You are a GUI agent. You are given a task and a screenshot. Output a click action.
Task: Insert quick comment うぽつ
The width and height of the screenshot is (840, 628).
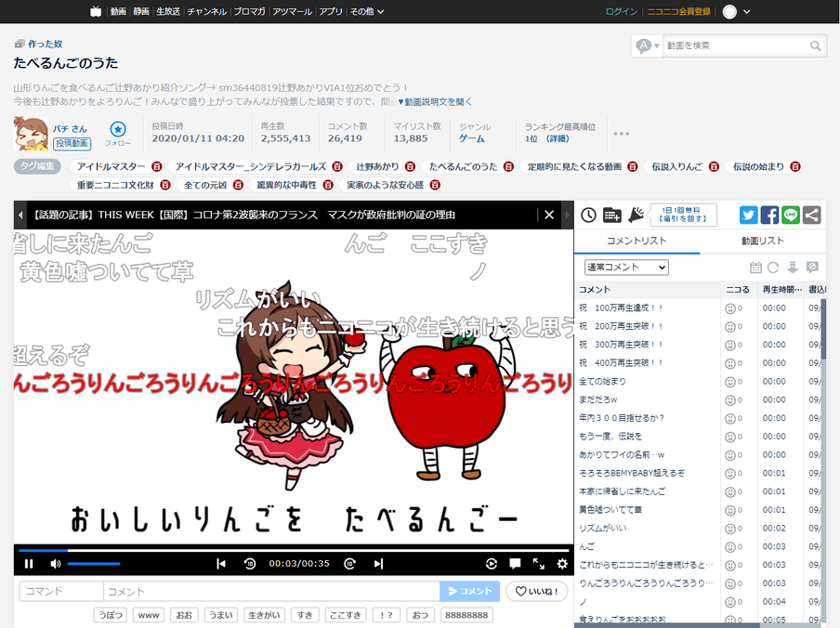point(111,615)
